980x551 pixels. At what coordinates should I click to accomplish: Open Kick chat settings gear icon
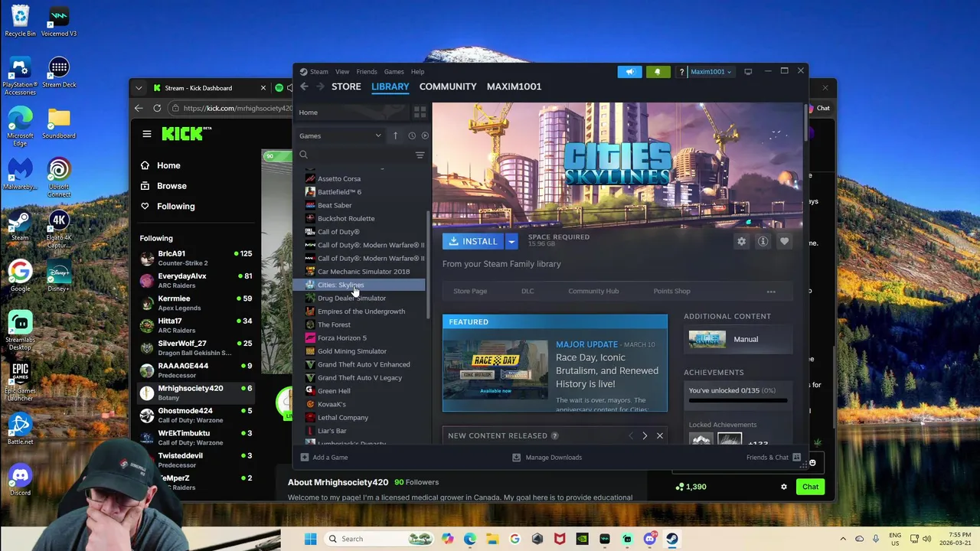point(783,487)
